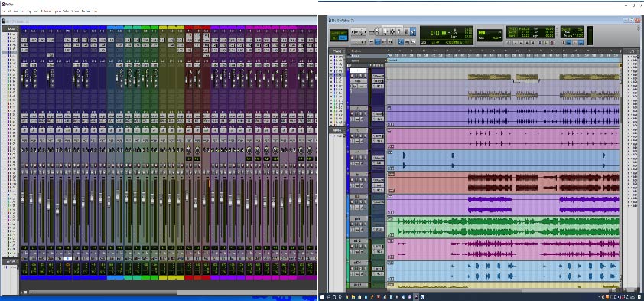Open the AudioSuite menu

pyautogui.click(x=46, y=11)
